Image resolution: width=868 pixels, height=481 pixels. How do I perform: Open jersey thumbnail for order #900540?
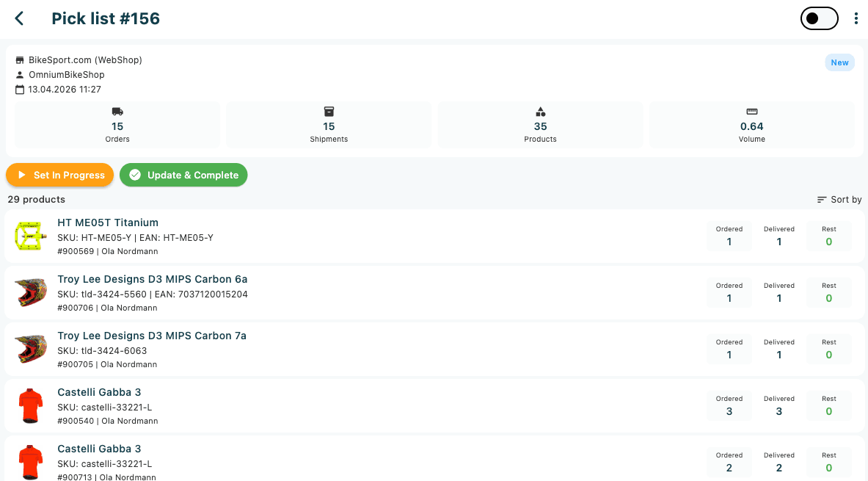tap(30, 405)
